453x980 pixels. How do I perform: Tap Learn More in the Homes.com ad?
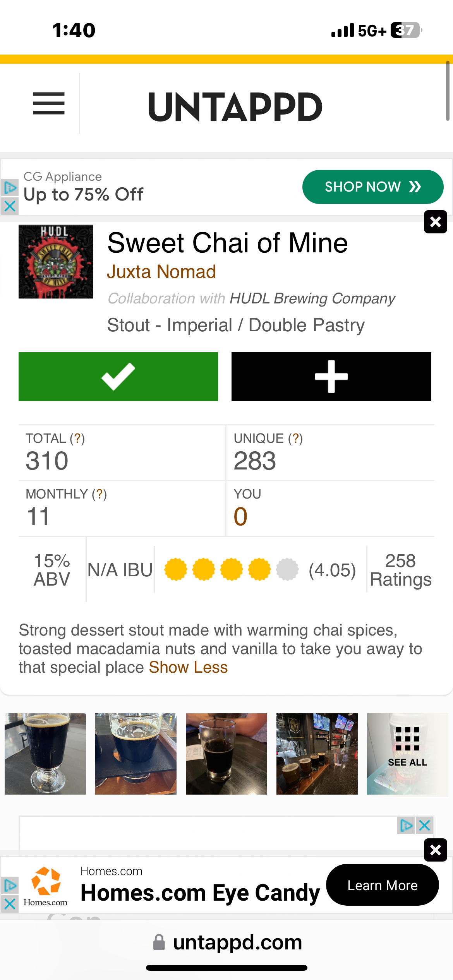pos(382,885)
